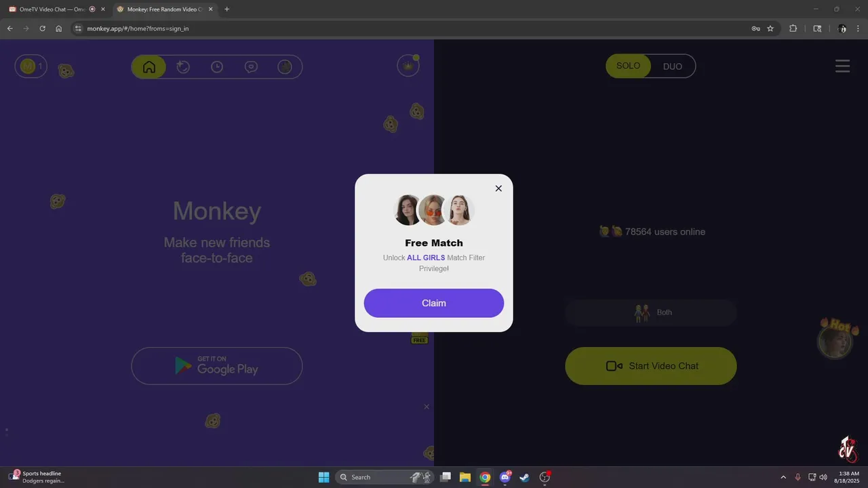Open the tab search side panel icon
Screen dimensions: 868x488
[x=817, y=28]
